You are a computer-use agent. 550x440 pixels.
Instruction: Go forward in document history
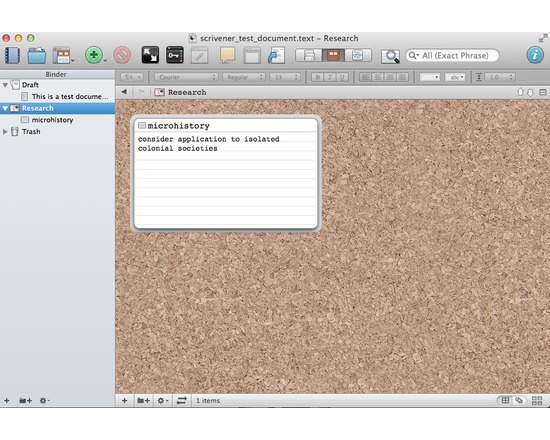141,92
